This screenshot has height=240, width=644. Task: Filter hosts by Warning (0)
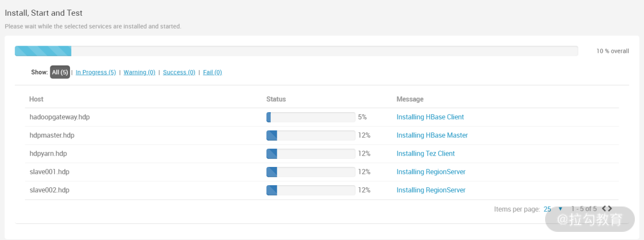click(x=139, y=73)
